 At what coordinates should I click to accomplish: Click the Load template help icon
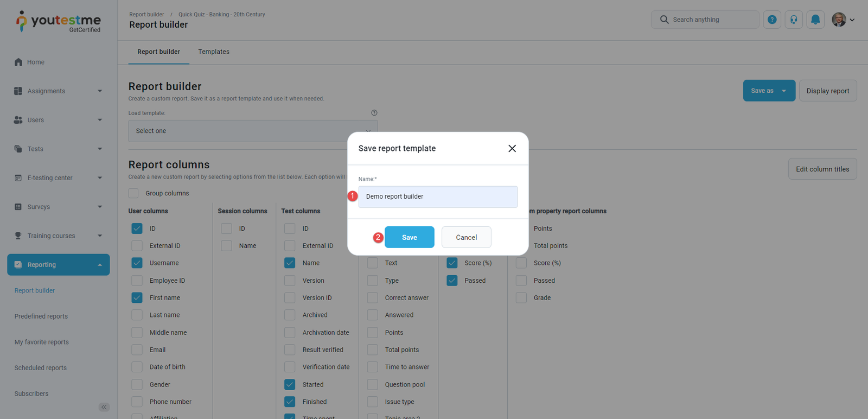click(374, 113)
